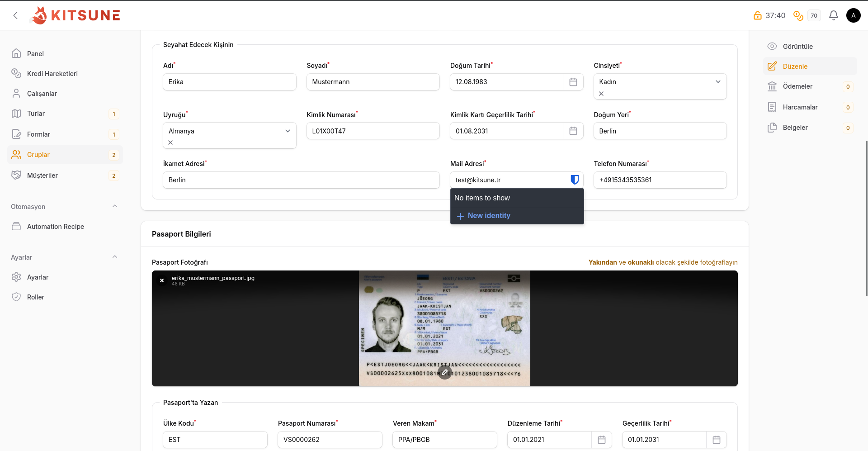Focus the Doğum Tarihi date field
The width and height of the screenshot is (868, 451).
(507, 82)
